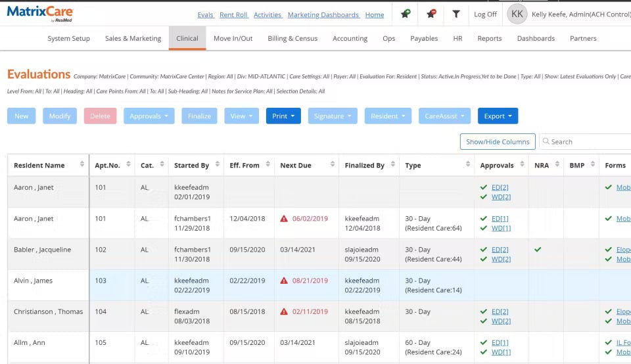
Task: Sort by the Resident Name column arrows
Action: point(82,165)
